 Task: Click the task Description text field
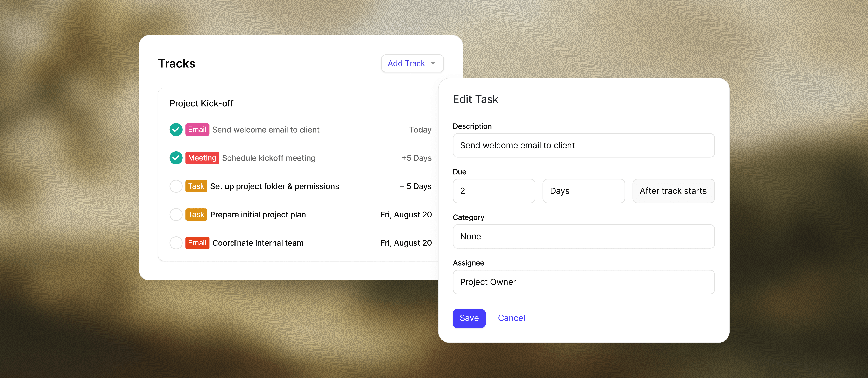(584, 146)
